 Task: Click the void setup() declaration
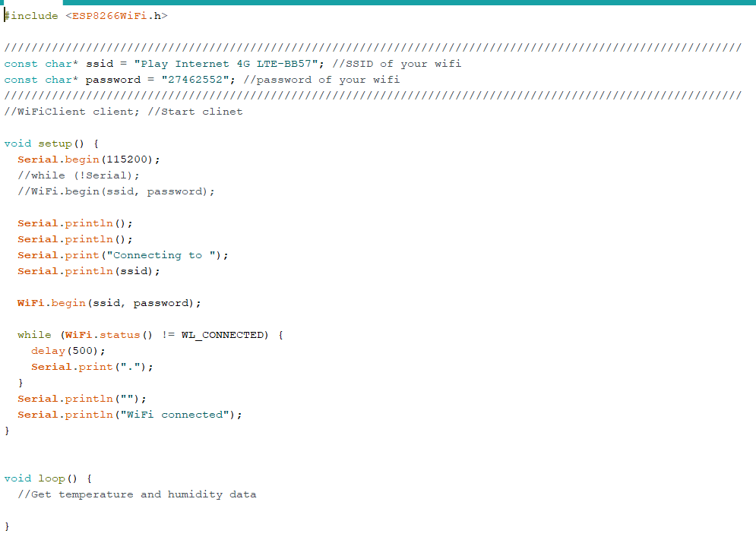pos(51,144)
